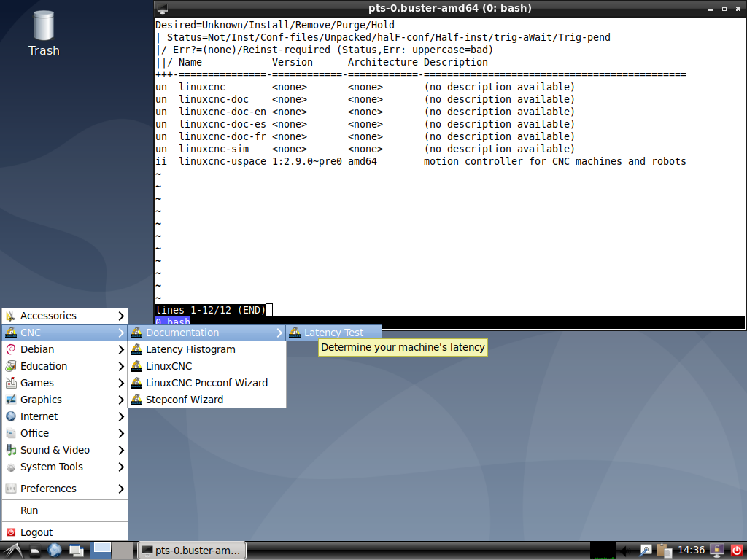This screenshot has height=560, width=747.
Task: Open LinuxCNC Pncconf Wizard icon
Action: [x=138, y=383]
